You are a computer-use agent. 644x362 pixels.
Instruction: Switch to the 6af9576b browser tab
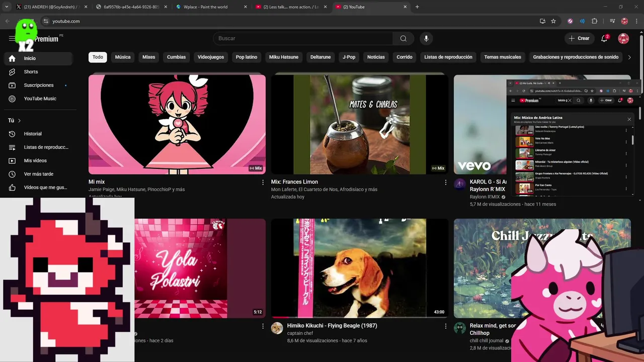[131, 7]
